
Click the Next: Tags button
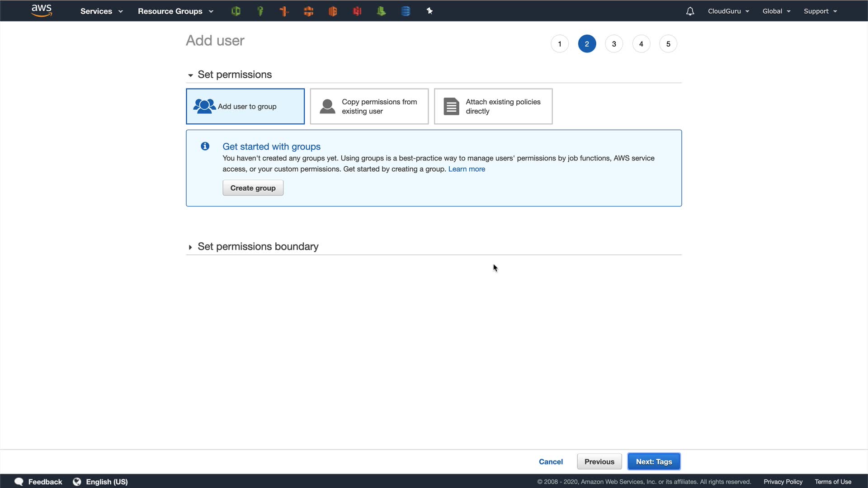[654, 461]
